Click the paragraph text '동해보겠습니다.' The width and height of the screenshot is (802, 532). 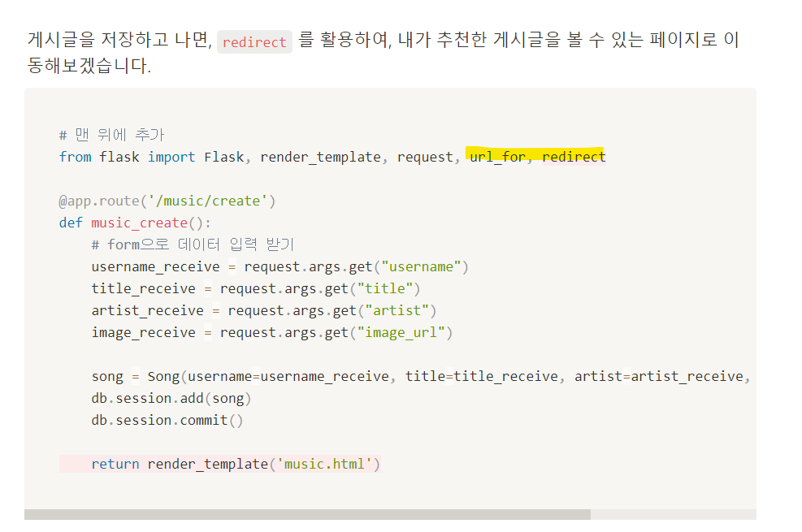click(89, 66)
